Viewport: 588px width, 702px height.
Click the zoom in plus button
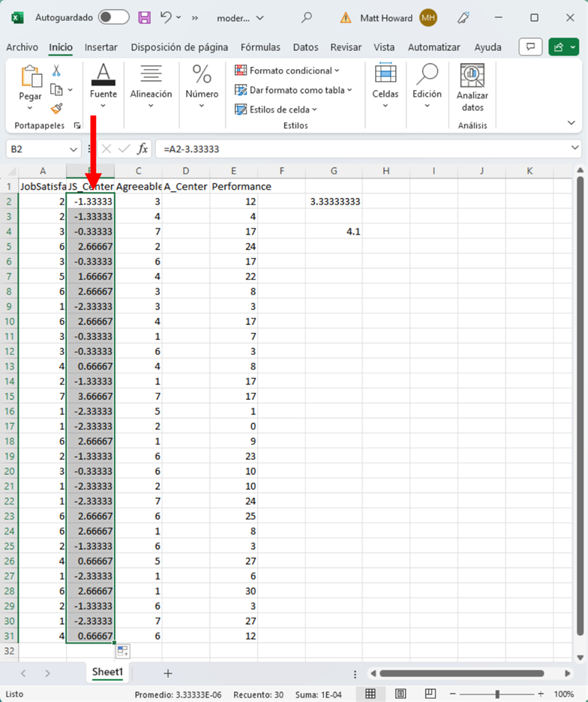tap(540, 694)
